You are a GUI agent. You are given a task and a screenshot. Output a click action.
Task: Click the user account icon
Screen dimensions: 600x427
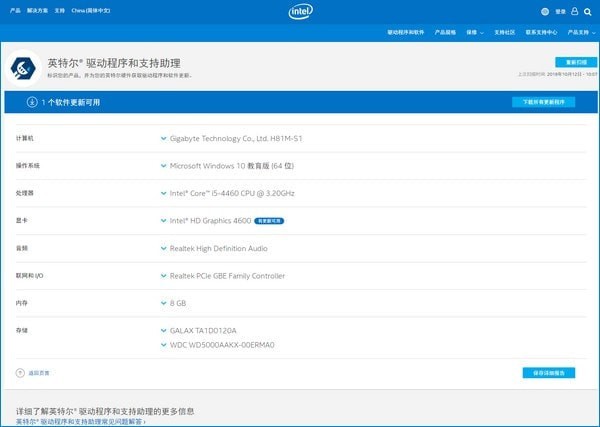(574, 12)
